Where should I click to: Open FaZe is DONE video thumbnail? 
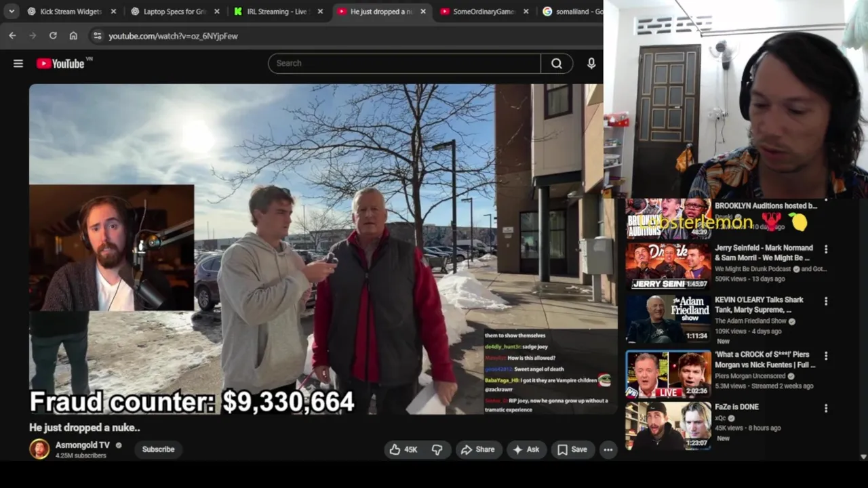pos(668,426)
